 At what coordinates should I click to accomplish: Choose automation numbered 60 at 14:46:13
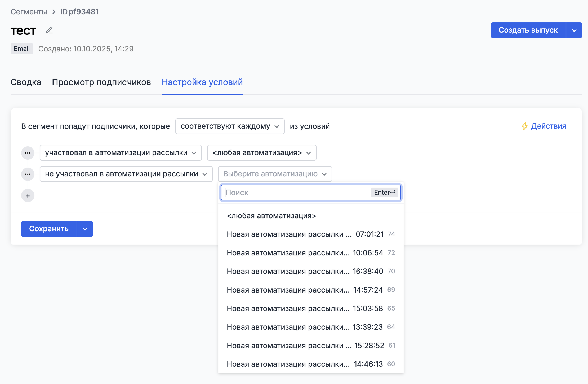point(310,364)
